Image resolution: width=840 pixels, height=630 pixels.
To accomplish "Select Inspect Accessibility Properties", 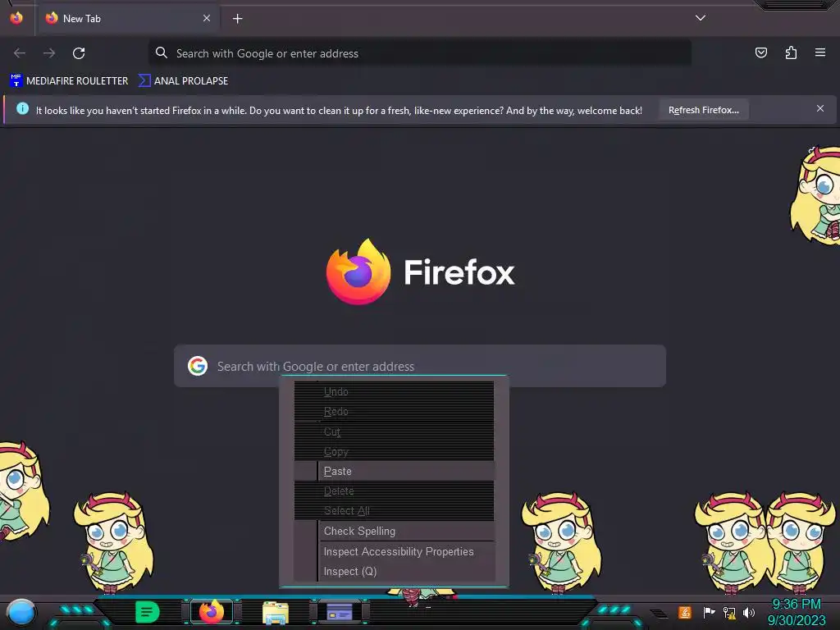I will pyautogui.click(x=395, y=551).
